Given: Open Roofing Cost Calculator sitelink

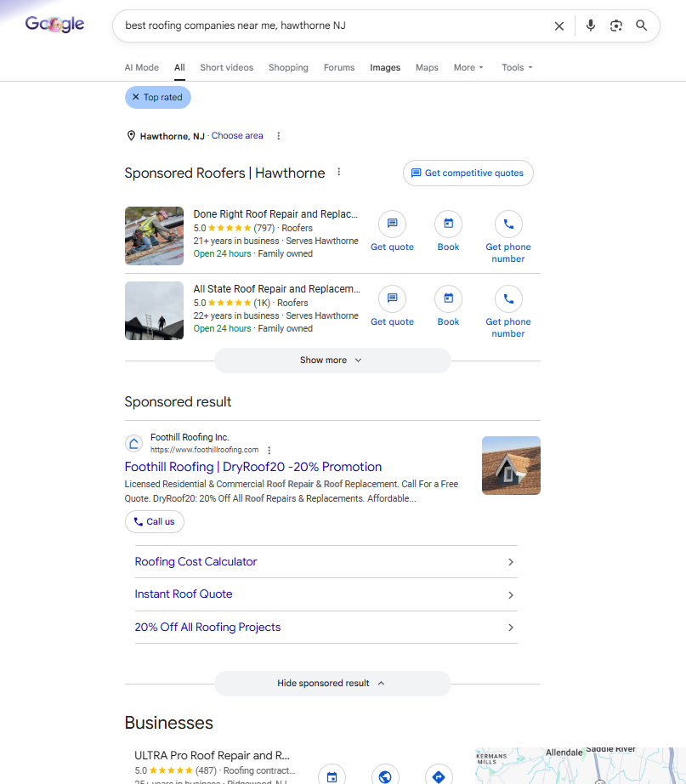Looking at the screenshot, I should point(326,562).
